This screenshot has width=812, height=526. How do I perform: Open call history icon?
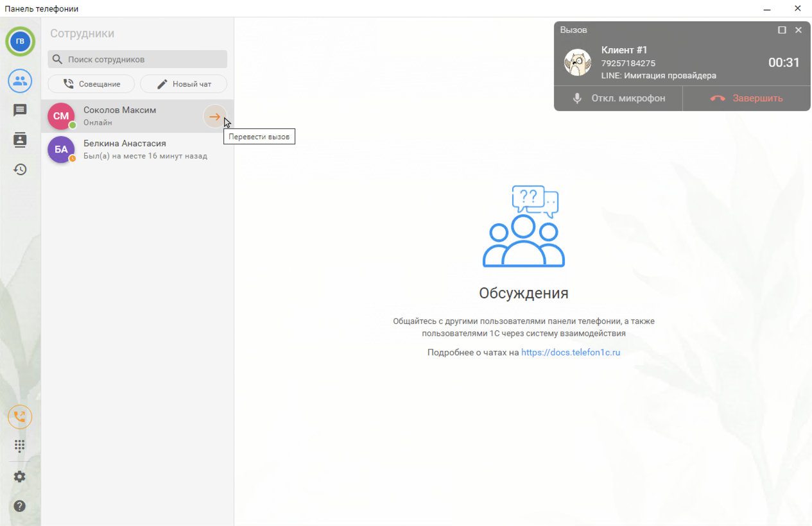click(x=20, y=169)
